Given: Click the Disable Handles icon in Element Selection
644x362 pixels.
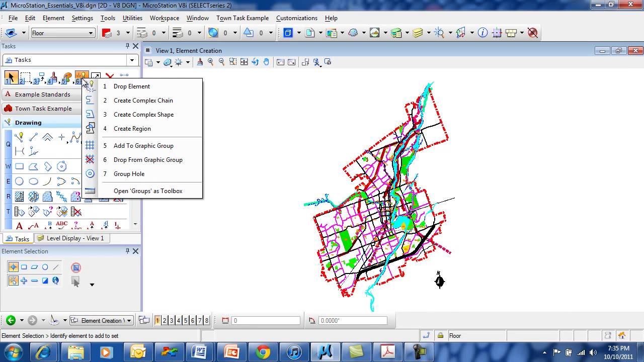Looking at the screenshot, I should 76,267.
